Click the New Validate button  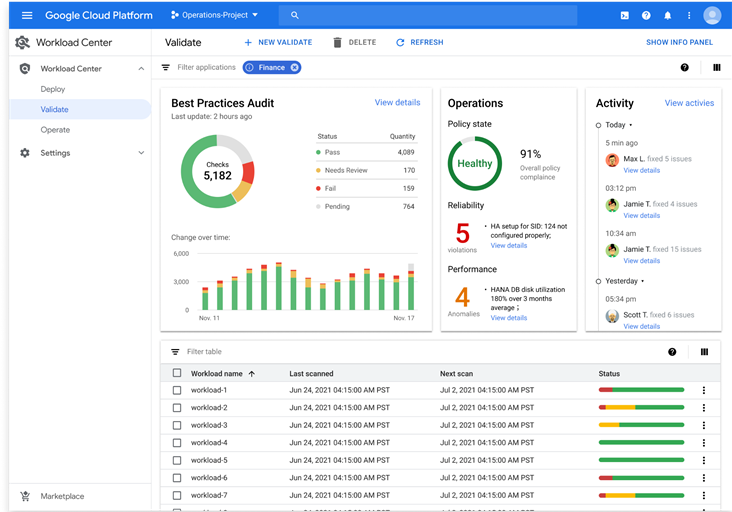click(278, 42)
